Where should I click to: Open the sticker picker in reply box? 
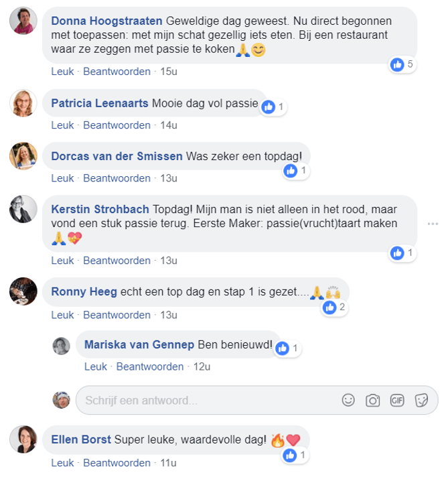[x=421, y=401]
